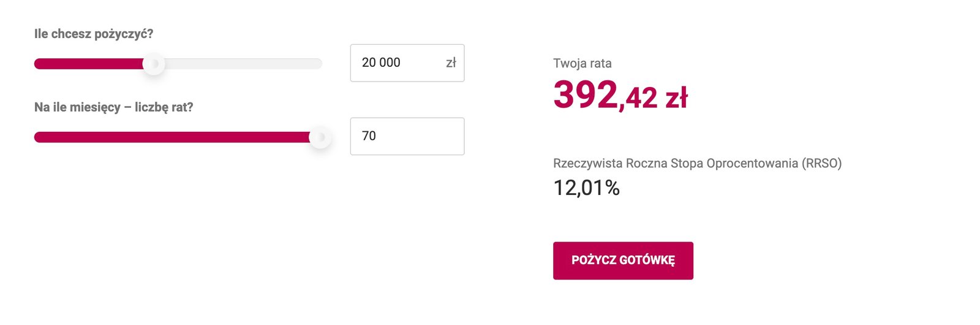Click the far left end of amount slider
The width and height of the screenshot is (980, 325).
coord(38,64)
